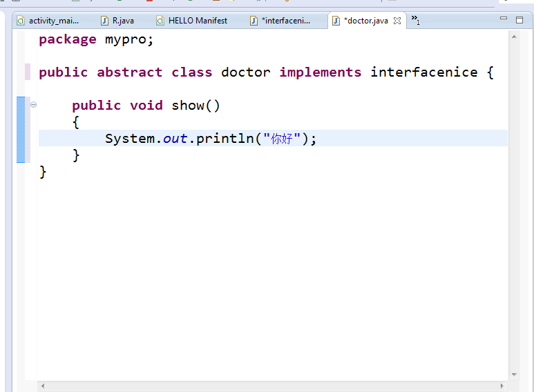Image resolution: width=534 pixels, height=392 pixels.
Task: Click the scroll up arrow of the editor
Action: tap(514, 37)
